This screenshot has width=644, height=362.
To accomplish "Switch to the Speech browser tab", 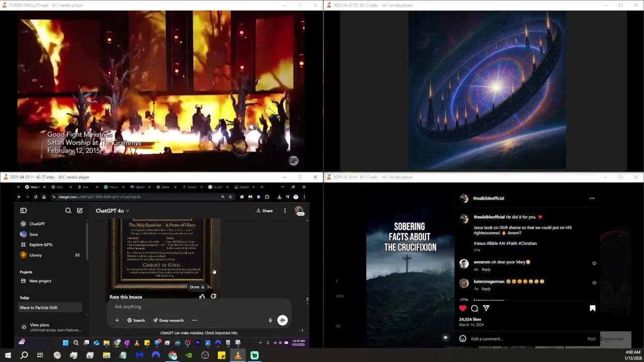I will click(x=140, y=187).
